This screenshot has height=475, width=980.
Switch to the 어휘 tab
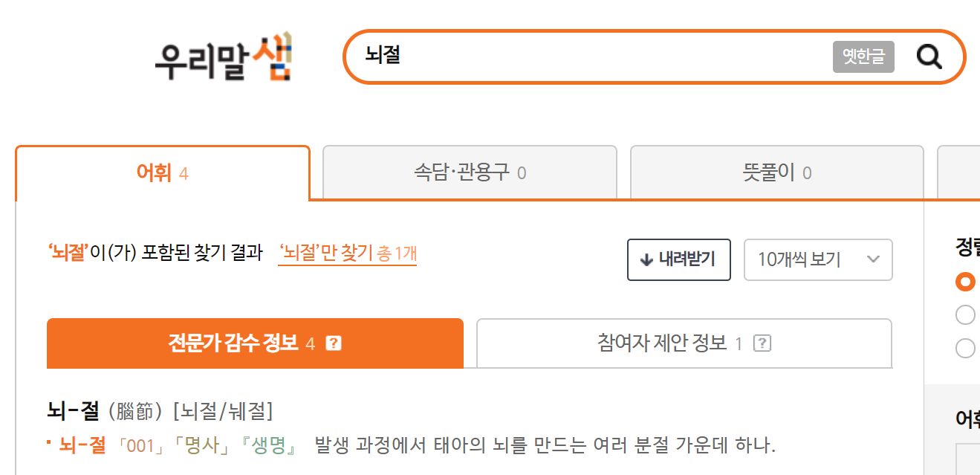[x=162, y=174]
